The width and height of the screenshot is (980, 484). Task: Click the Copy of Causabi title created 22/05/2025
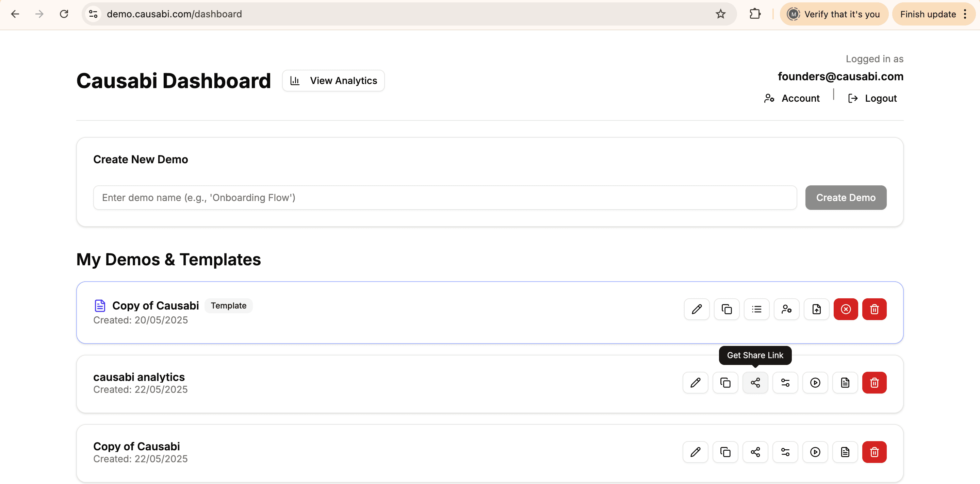pyautogui.click(x=136, y=446)
